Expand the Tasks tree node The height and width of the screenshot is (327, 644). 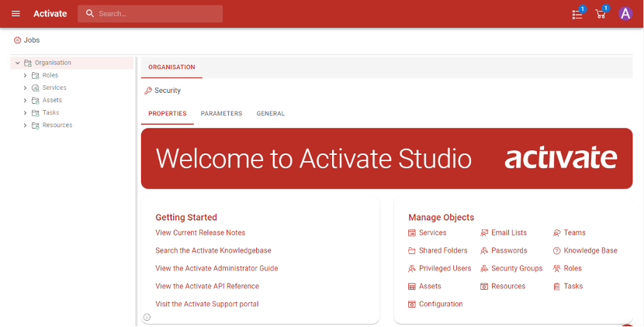coord(25,113)
